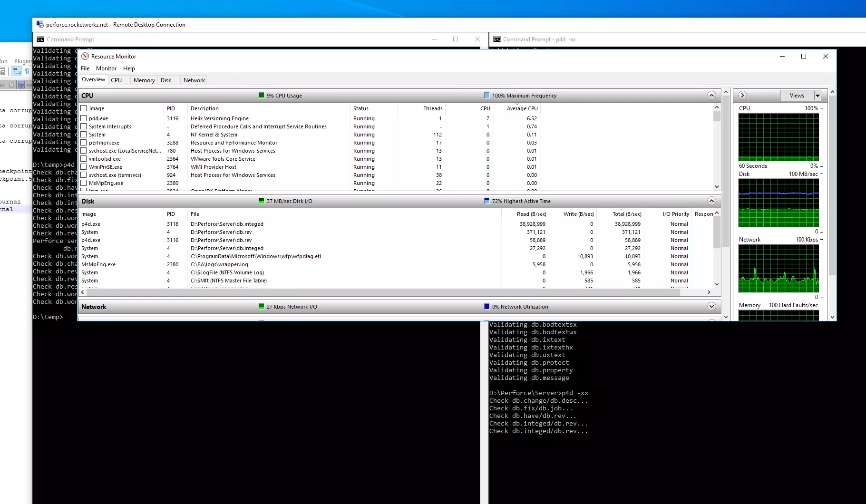
Task: Click the Disk activity graph
Action: coord(778,203)
